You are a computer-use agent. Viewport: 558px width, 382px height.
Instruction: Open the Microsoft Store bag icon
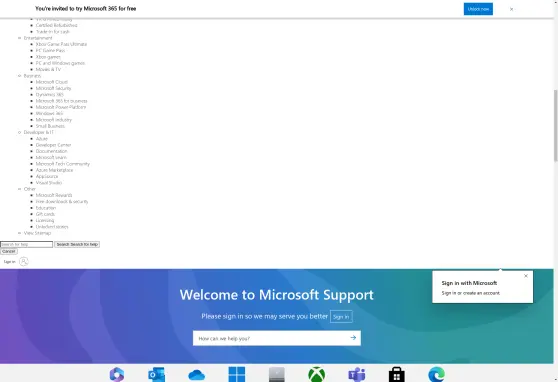pos(397,375)
